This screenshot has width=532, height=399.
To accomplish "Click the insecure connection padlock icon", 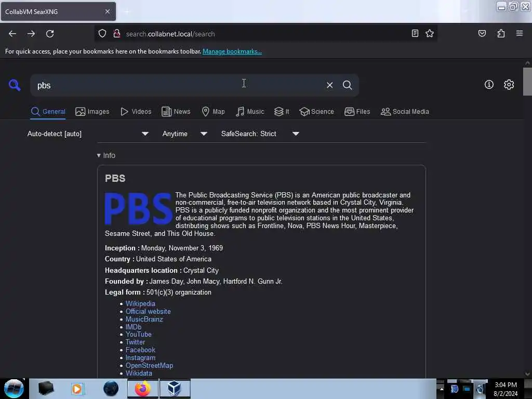I will [117, 34].
